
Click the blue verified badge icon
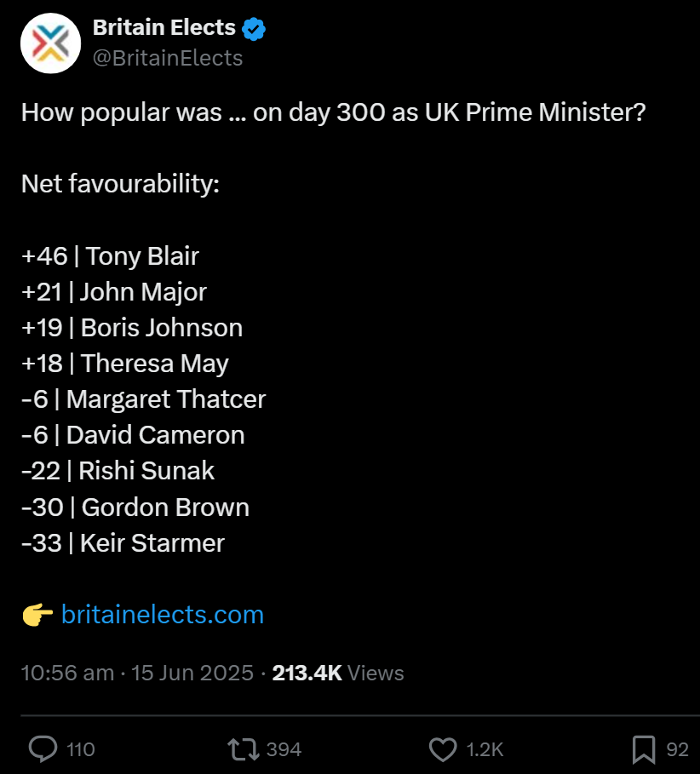(254, 29)
